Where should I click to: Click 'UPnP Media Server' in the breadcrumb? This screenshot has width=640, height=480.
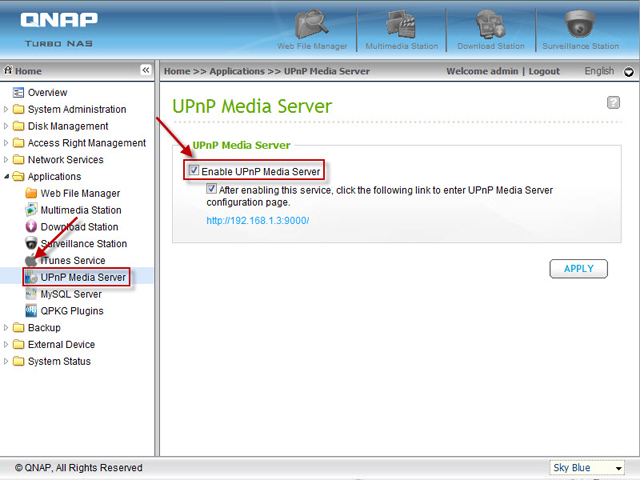(x=327, y=71)
